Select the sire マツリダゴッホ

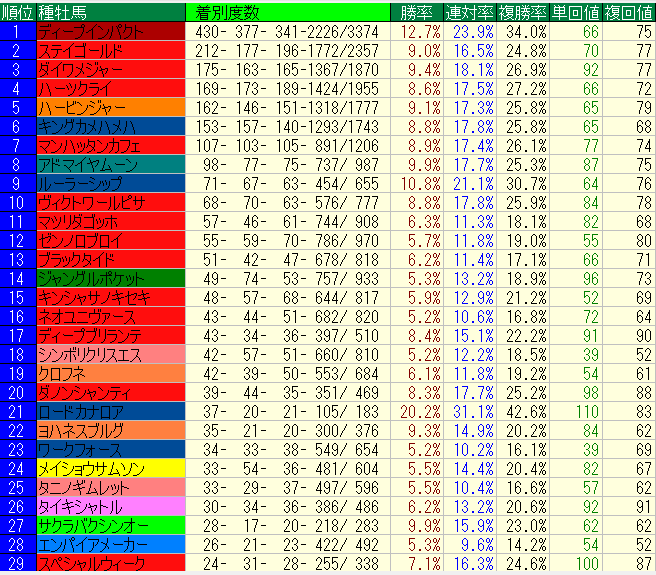(111, 222)
